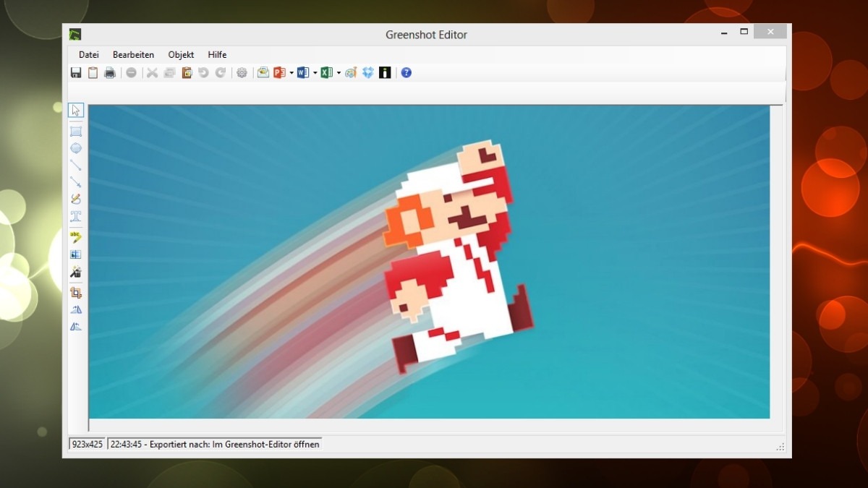The width and height of the screenshot is (868, 488).
Task: Click the Cut scissors icon
Action: (152, 72)
